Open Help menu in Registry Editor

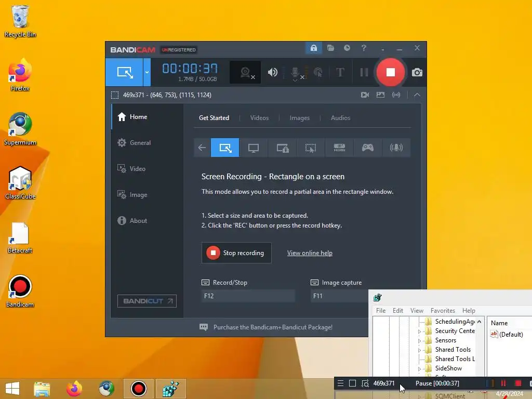[469, 311]
